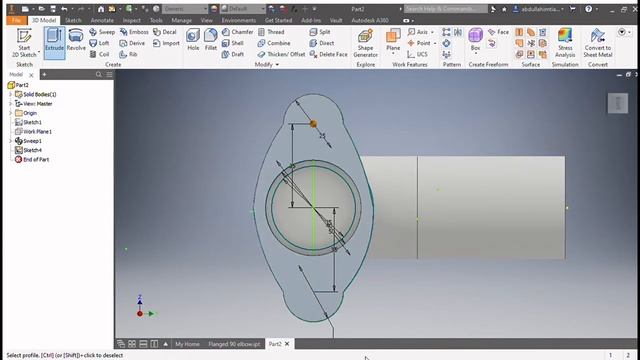Click Convert to Sheet Metal
This screenshot has width=640, height=360.
tap(598, 43)
